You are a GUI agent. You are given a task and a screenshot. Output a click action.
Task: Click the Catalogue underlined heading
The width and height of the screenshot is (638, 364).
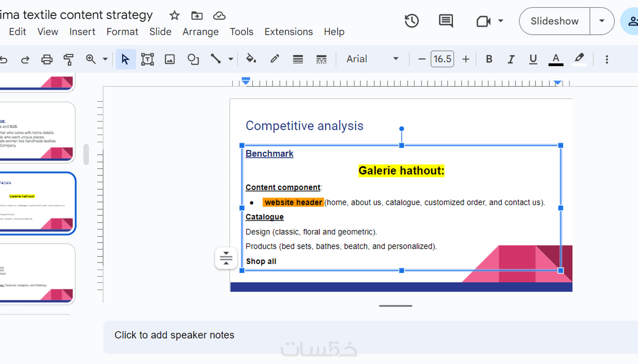tap(265, 217)
